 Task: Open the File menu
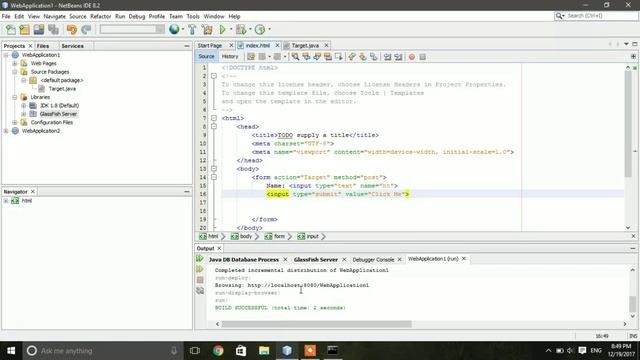6,16
